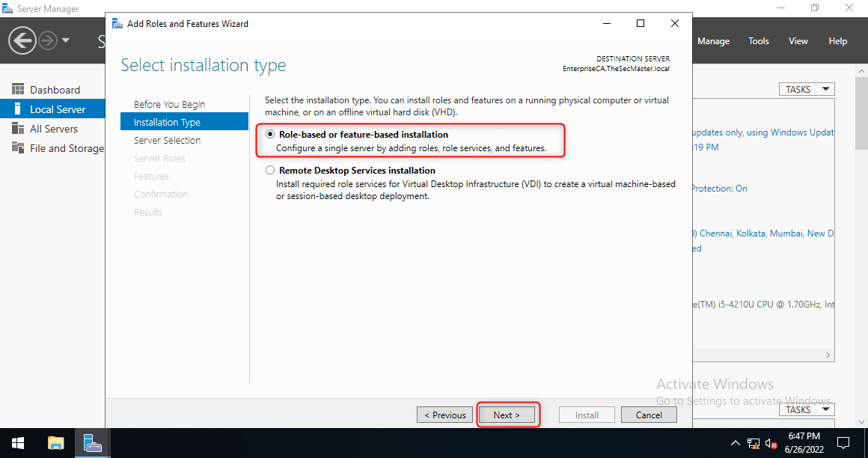Image resolution: width=868 pixels, height=458 pixels.
Task: Click the Previous button in the wizard
Action: 445,415
